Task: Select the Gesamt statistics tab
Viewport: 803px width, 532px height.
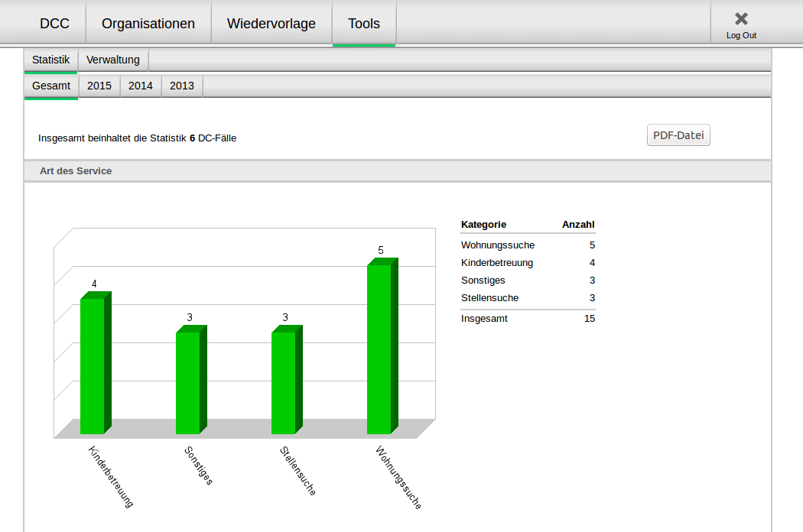Action: [51, 86]
